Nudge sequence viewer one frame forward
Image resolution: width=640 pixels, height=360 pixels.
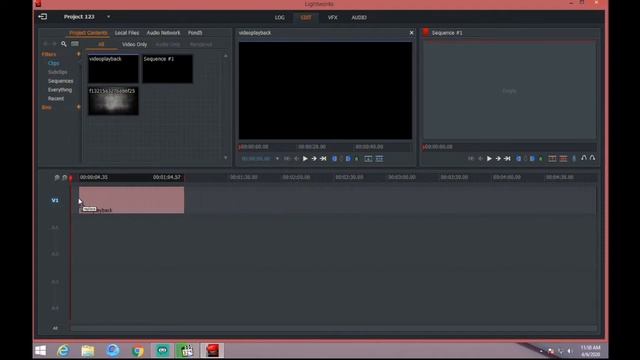click(498, 158)
